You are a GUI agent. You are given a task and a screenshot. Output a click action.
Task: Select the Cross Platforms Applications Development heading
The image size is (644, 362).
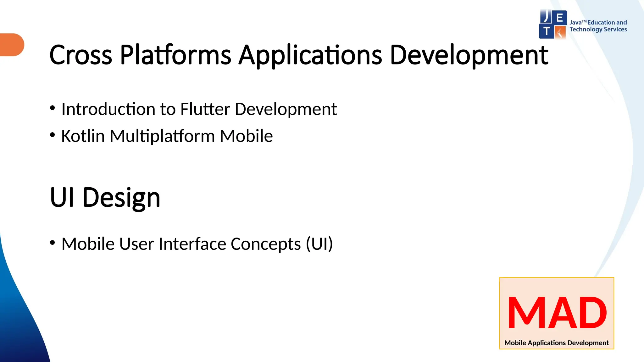pyautogui.click(x=299, y=55)
